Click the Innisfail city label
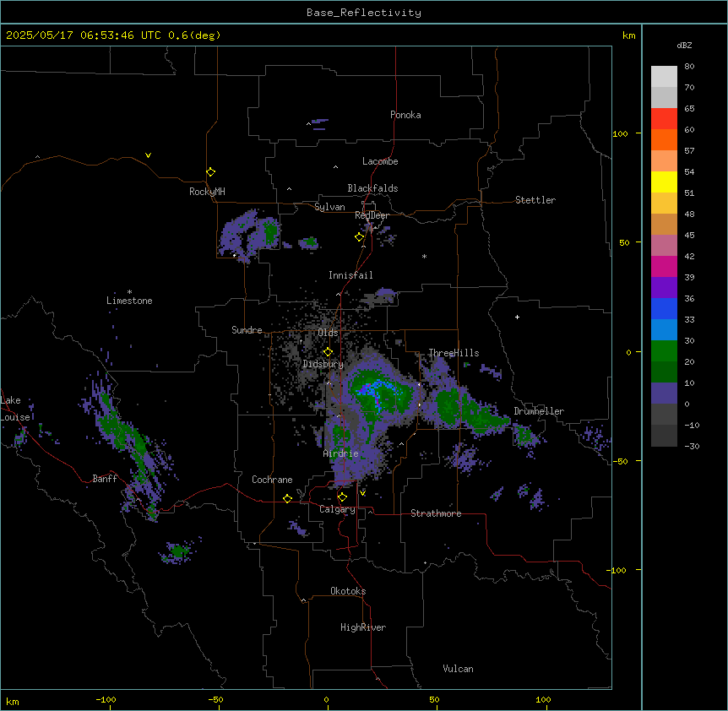 [x=350, y=275]
